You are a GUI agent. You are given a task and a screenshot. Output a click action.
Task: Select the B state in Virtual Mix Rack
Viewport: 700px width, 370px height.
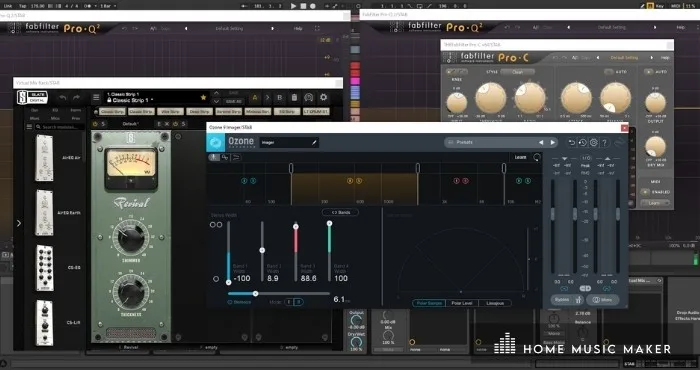(280, 98)
